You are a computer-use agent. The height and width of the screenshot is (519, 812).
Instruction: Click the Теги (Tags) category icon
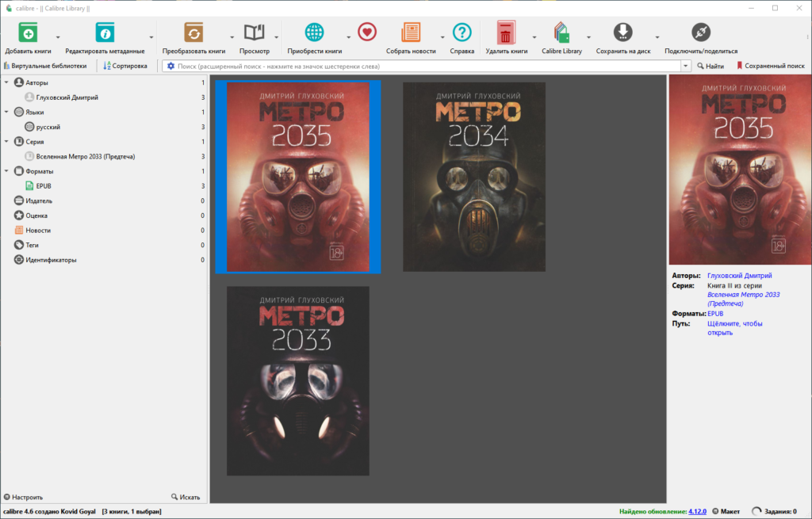tap(19, 245)
